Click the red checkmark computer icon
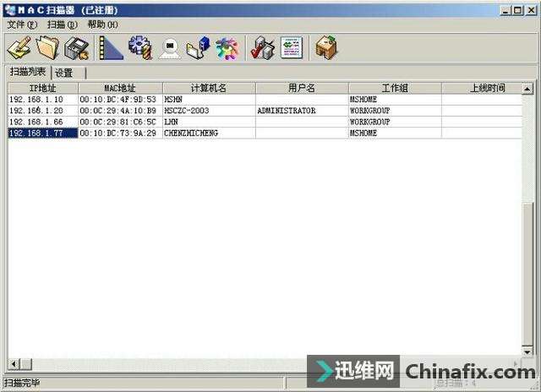The width and height of the screenshot is (541, 392). [x=262, y=47]
